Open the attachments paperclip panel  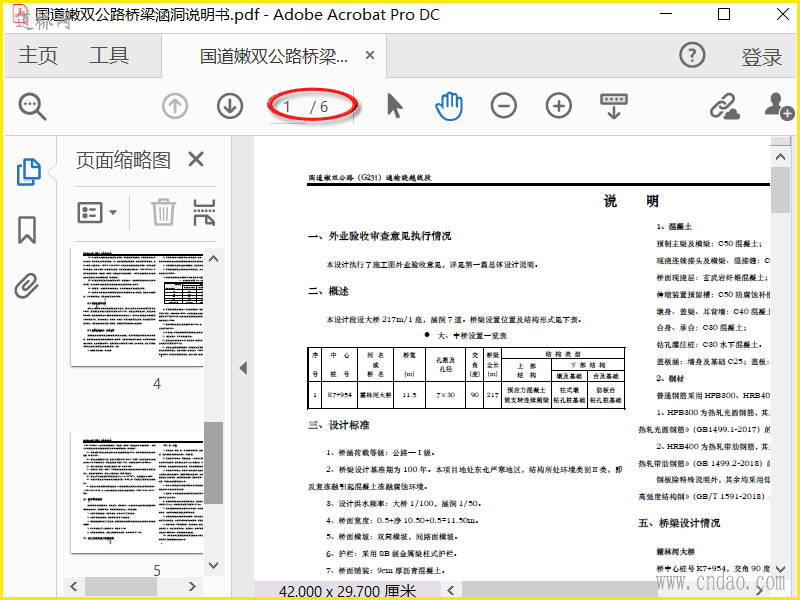(27, 286)
